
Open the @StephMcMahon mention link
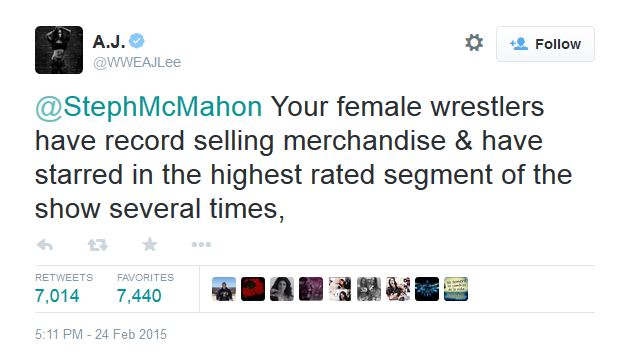tap(149, 107)
